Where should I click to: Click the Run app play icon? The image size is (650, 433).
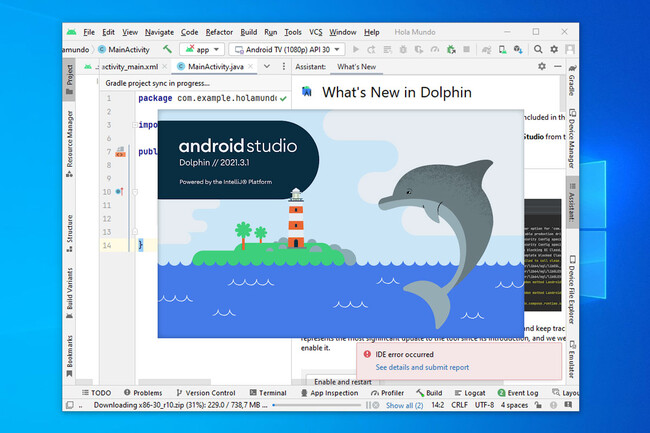tap(356, 49)
